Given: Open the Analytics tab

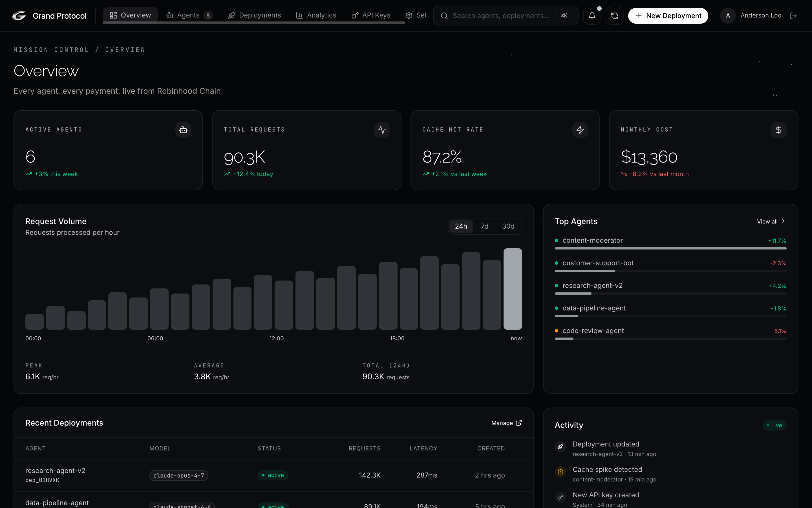Looking at the screenshot, I should 316,15.
